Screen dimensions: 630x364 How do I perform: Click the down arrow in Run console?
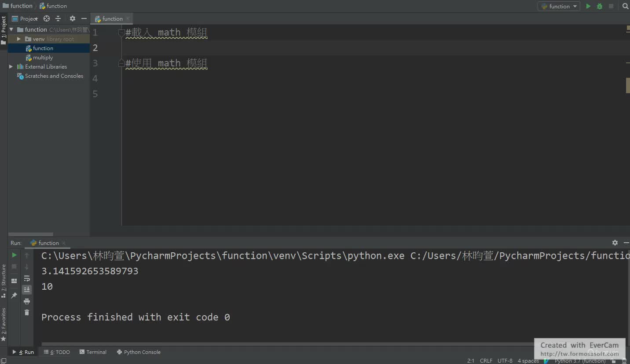[x=27, y=267]
